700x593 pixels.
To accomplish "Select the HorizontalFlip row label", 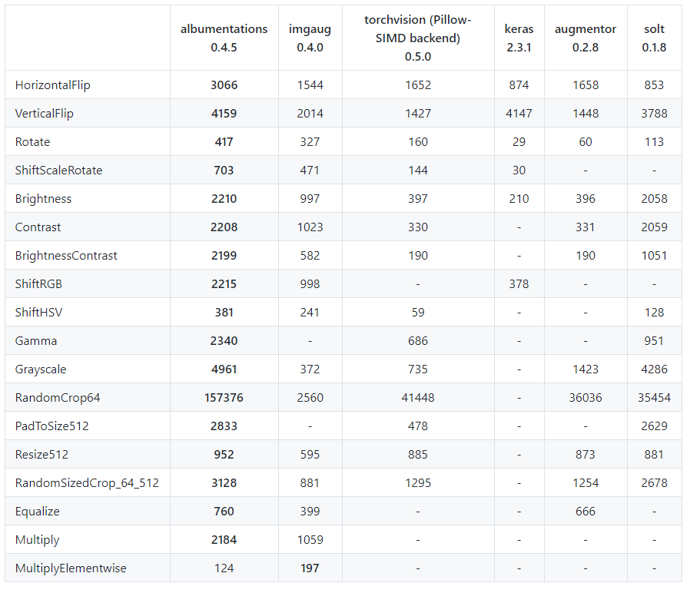I will [52, 85].
